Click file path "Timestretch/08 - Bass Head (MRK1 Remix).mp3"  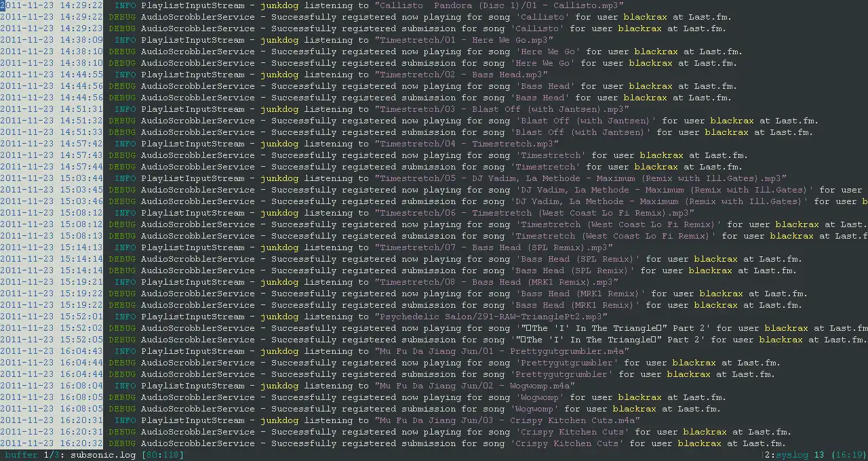(496, 282)
